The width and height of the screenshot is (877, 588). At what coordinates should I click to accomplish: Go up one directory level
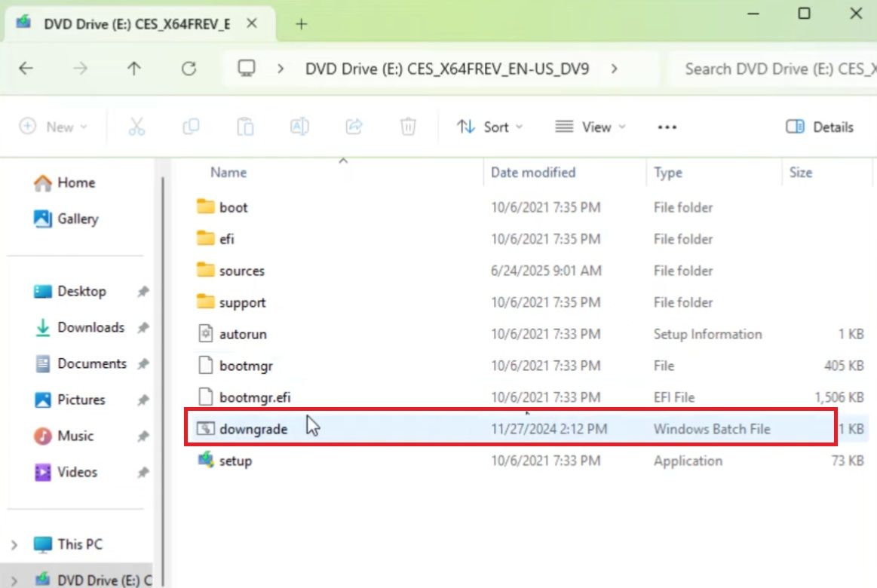point(134,69)
